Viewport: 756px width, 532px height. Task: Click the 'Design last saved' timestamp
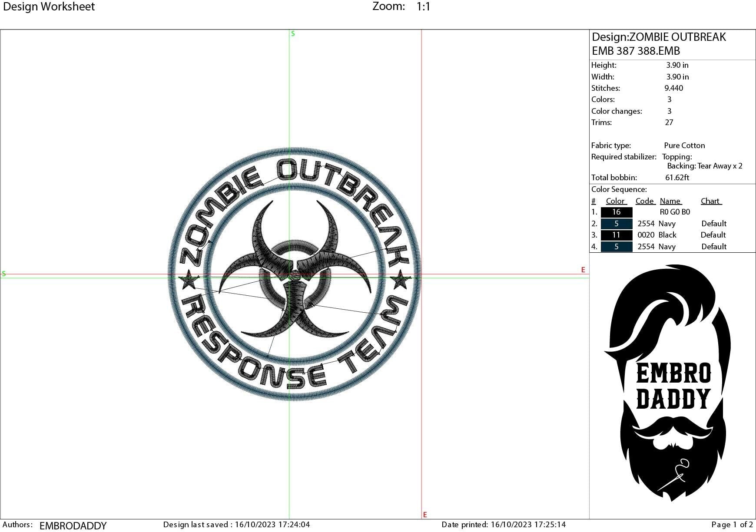pos(236,525)
